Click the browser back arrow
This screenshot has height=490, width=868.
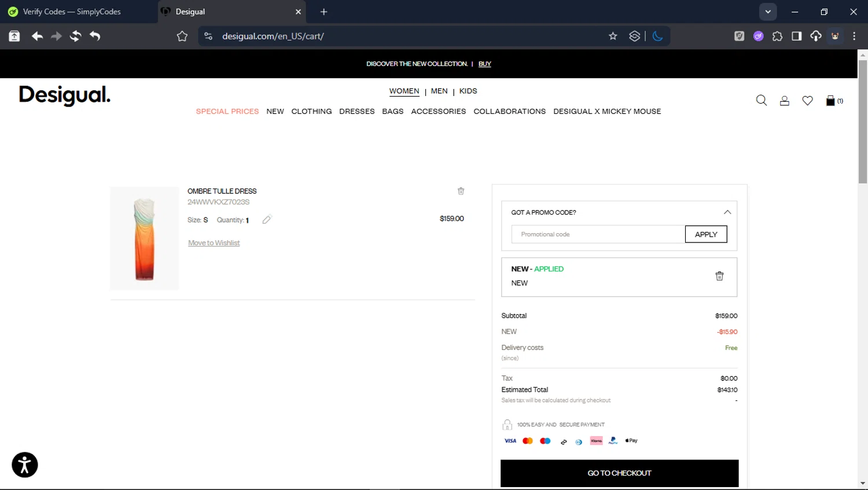pos(37,36)
